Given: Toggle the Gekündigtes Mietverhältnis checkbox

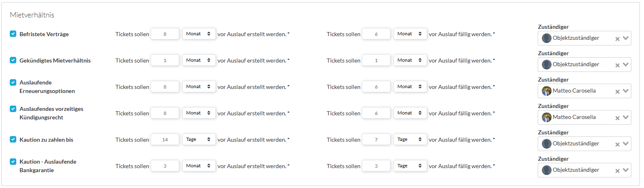Looking at the screenshot, I should click(x=13, y=60).
